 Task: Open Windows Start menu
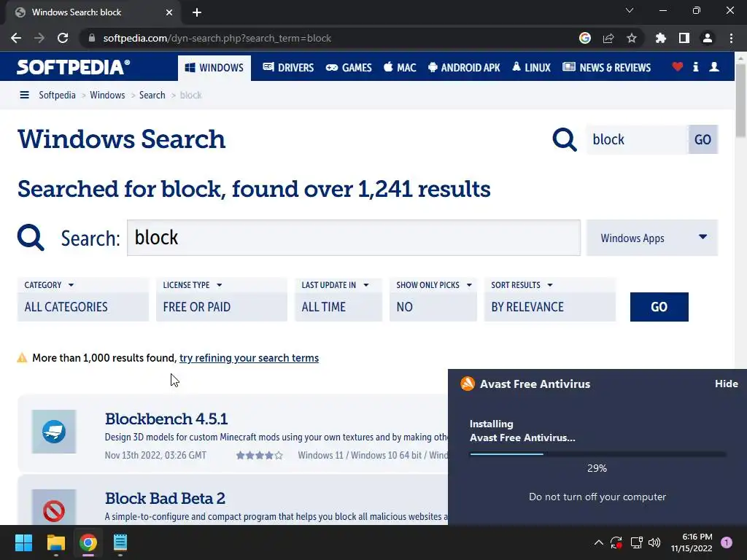(x=23, y=542)
